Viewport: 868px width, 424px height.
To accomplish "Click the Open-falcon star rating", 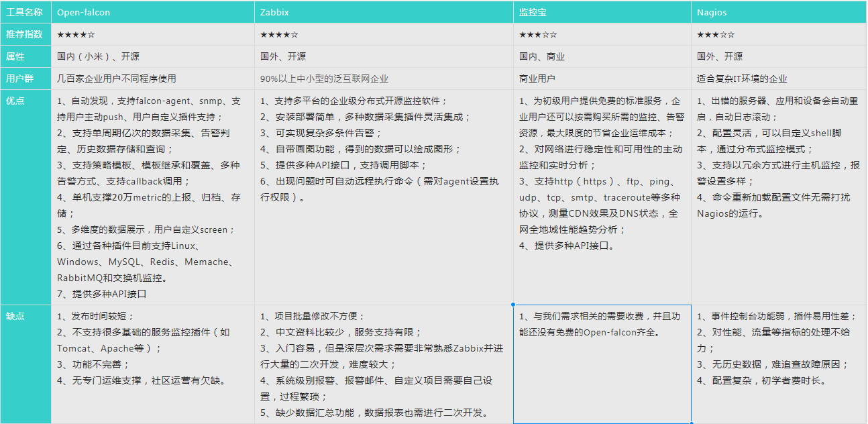I will click(x=74, y=34).
